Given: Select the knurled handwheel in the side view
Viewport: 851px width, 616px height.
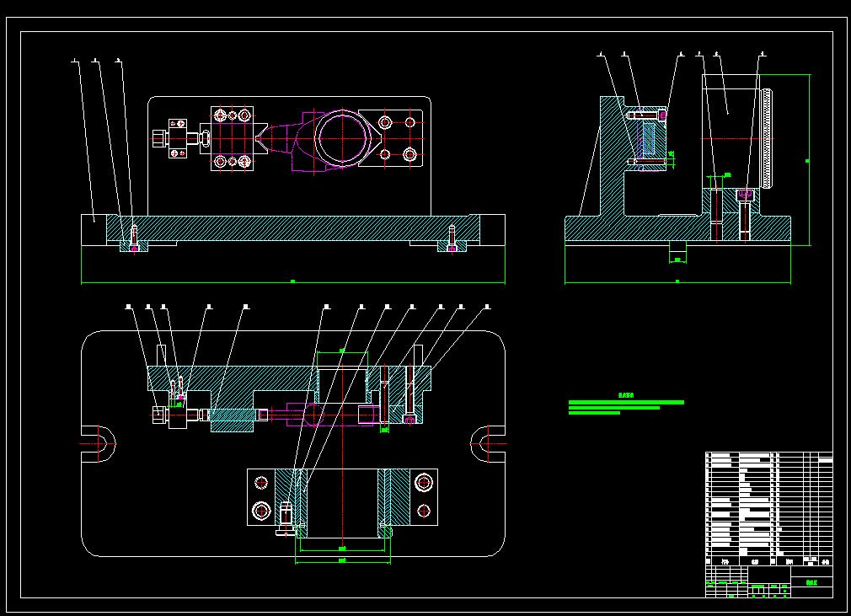Looking at the screenshot, I should pos(767,138).
